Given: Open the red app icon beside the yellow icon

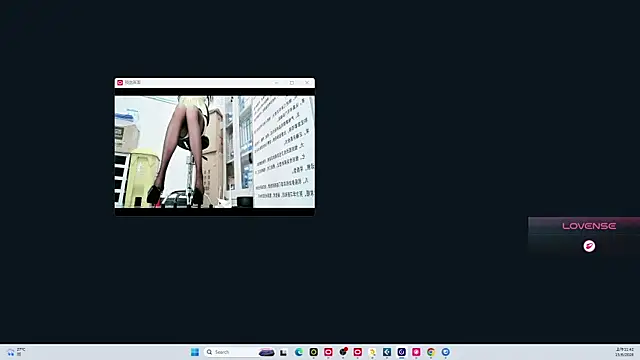Looking at the screenshot, I should coord(358,352).
